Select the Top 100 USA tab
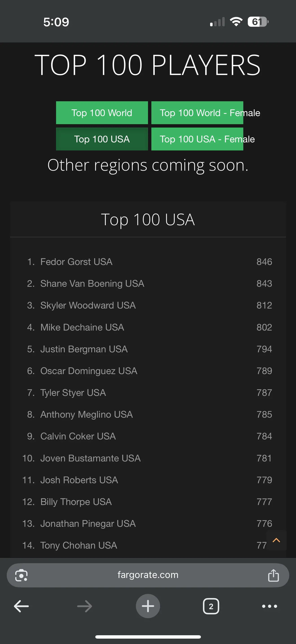 [x=102, y=139]
